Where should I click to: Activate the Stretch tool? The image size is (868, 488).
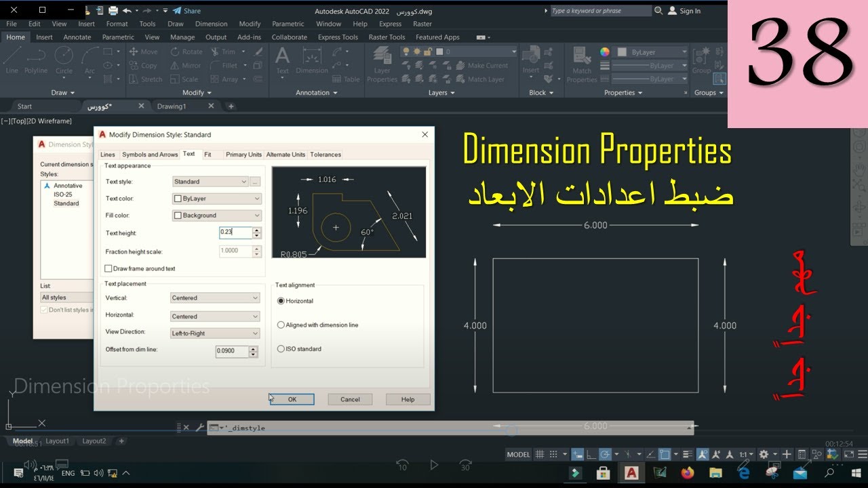point(146,79)
